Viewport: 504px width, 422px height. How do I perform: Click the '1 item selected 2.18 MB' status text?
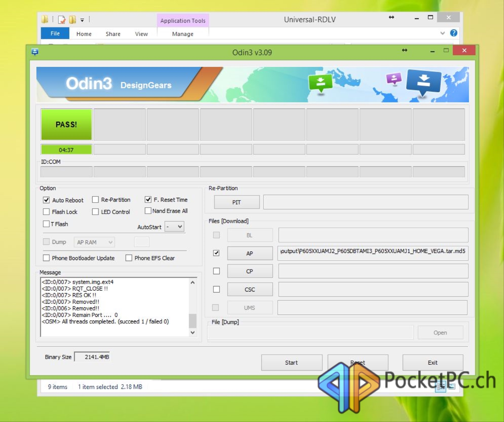click(110, 386)
